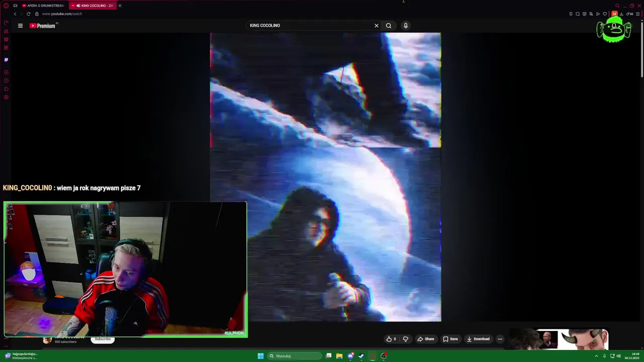The width and height of the screenshot is (644, 362).
Task: Open the player send icon
Action: pyautogui.click(x=598, y=14)
